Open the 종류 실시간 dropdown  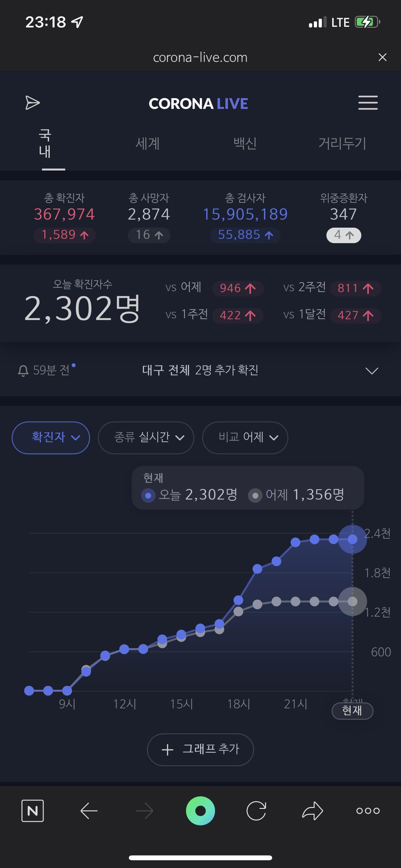(x=146, y=438)
